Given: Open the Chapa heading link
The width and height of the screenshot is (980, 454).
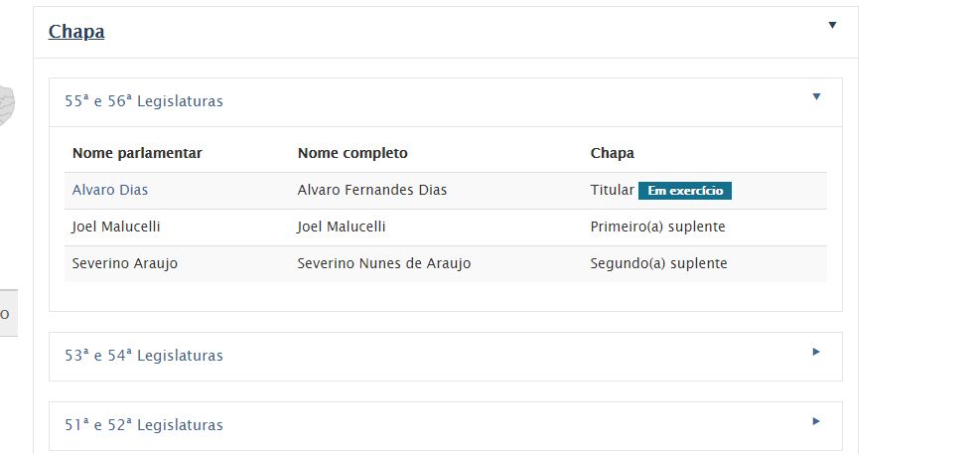Looking at the screenshot, I should [x=76, y=31].
